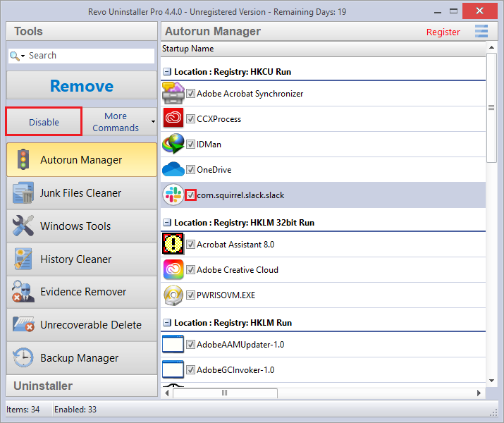
Task: Select the IDMan startup entry text
Action: 209,145
